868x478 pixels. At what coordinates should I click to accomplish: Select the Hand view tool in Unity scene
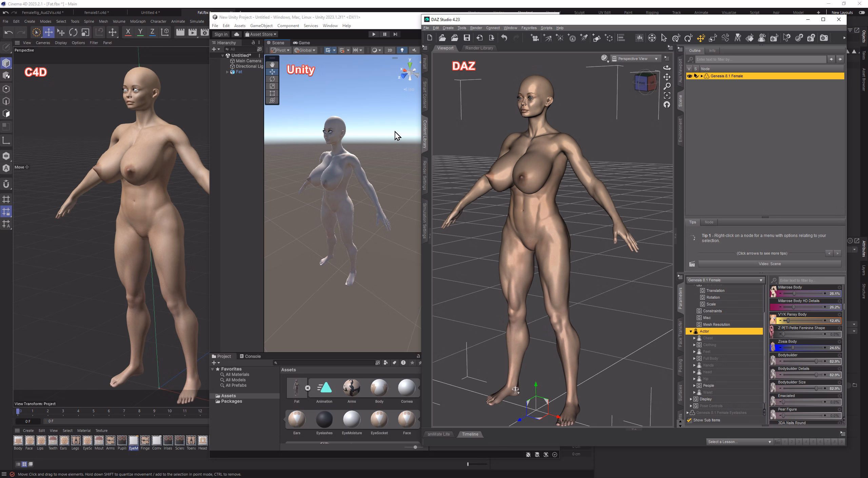point(272,64)
